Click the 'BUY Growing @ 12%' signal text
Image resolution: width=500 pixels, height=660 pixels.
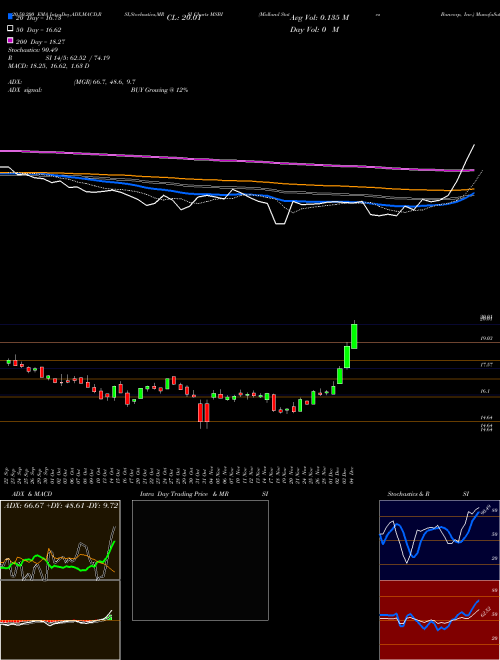(x=159, y=90)
